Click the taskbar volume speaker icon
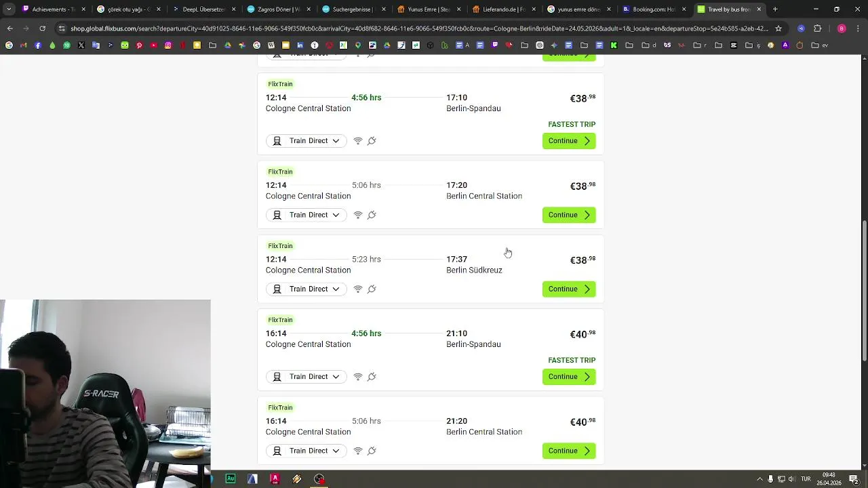868x488 pixels. tap(791, 479)
